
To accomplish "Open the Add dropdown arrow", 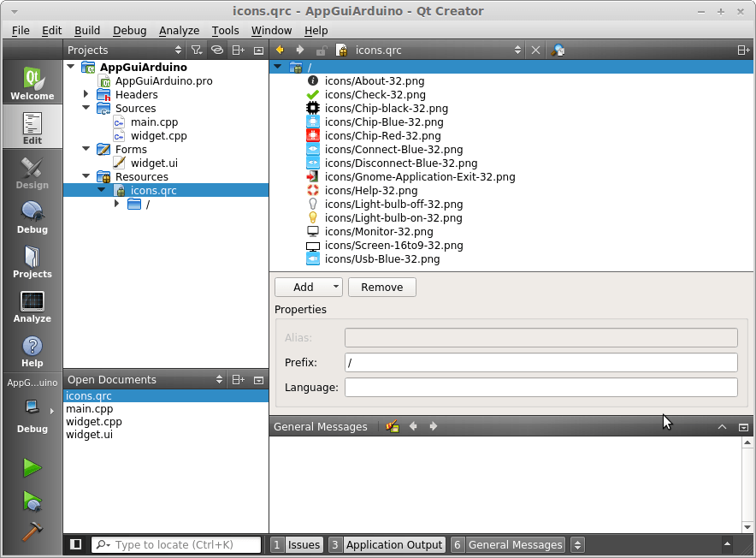I will coord(336,287).
